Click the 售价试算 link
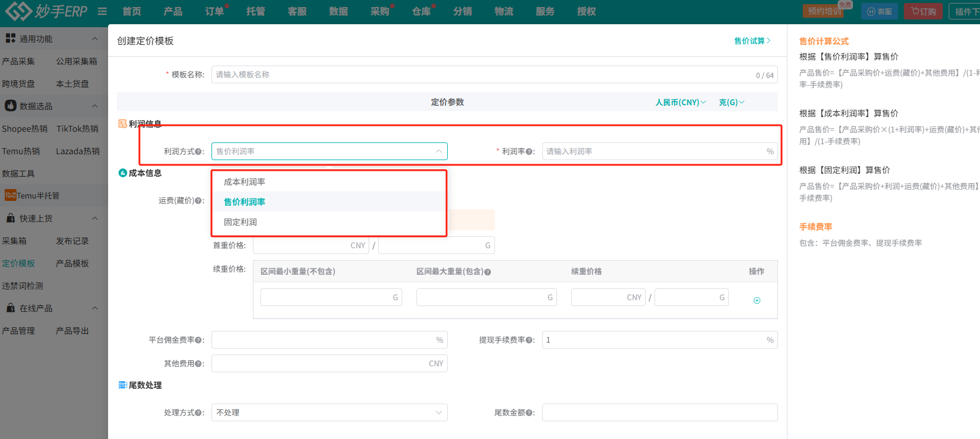 point(752,41)
